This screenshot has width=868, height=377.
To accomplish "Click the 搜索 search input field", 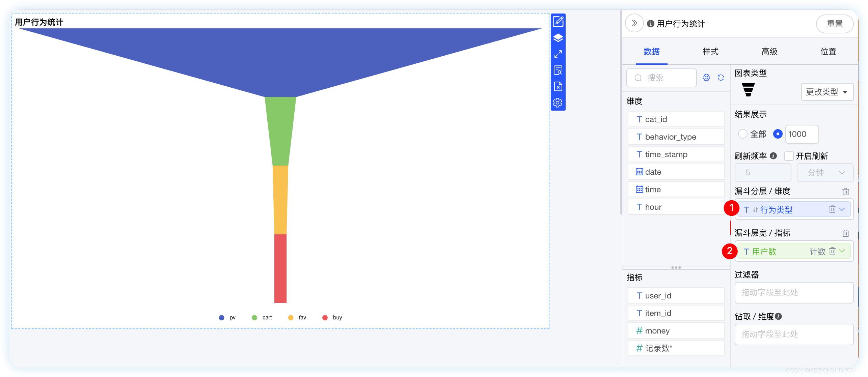I will [662, 78].
